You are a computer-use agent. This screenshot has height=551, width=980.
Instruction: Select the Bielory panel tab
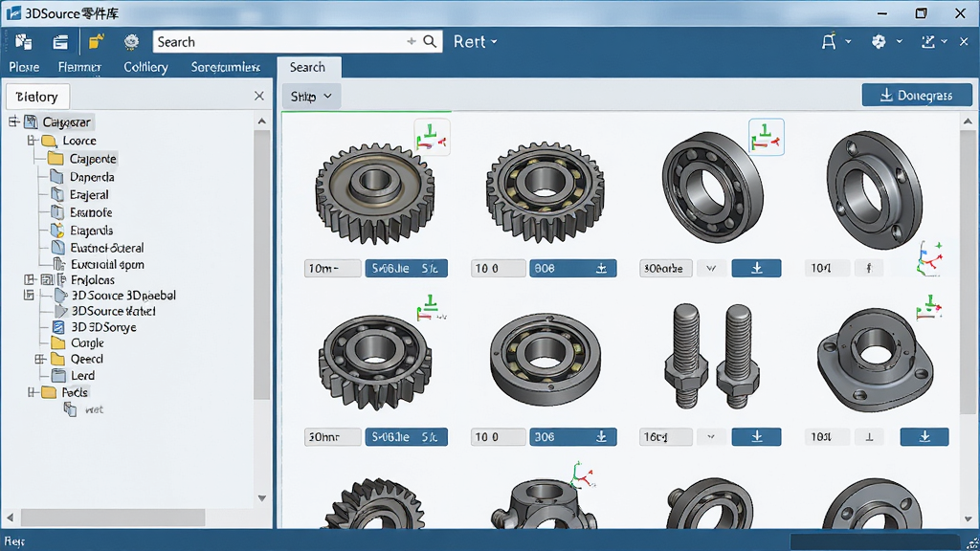(37, 97)
